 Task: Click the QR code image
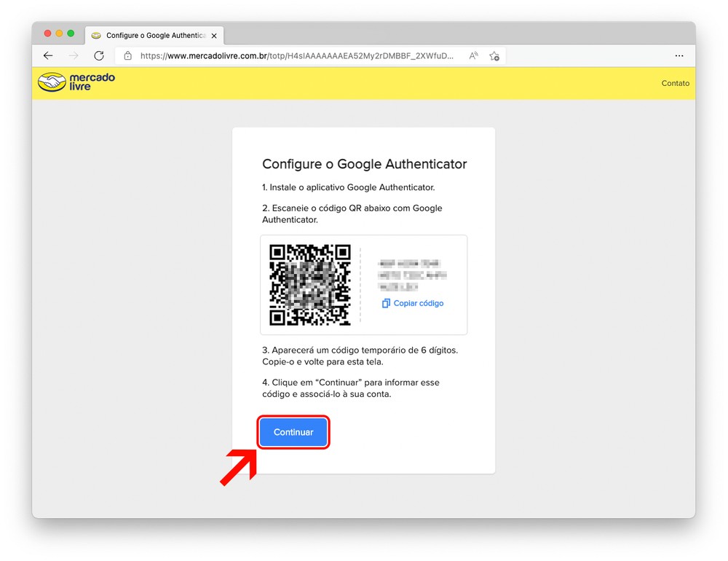pyautogui.click(x=310, y=284)
